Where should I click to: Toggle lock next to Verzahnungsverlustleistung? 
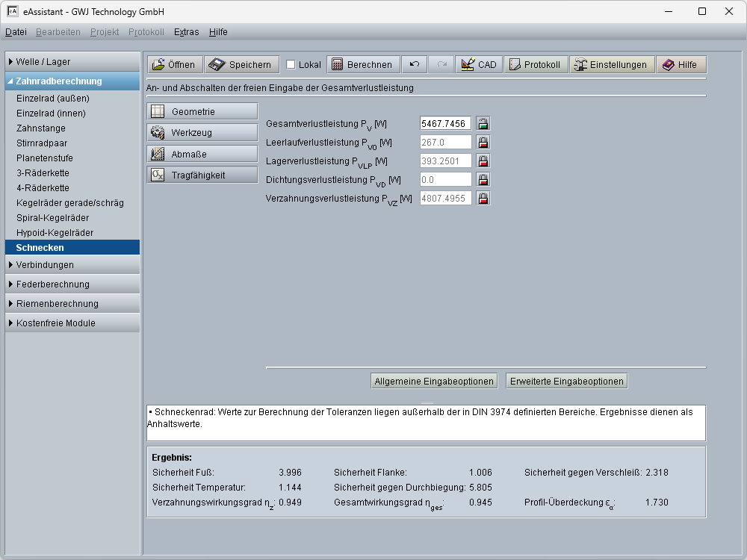483,199
